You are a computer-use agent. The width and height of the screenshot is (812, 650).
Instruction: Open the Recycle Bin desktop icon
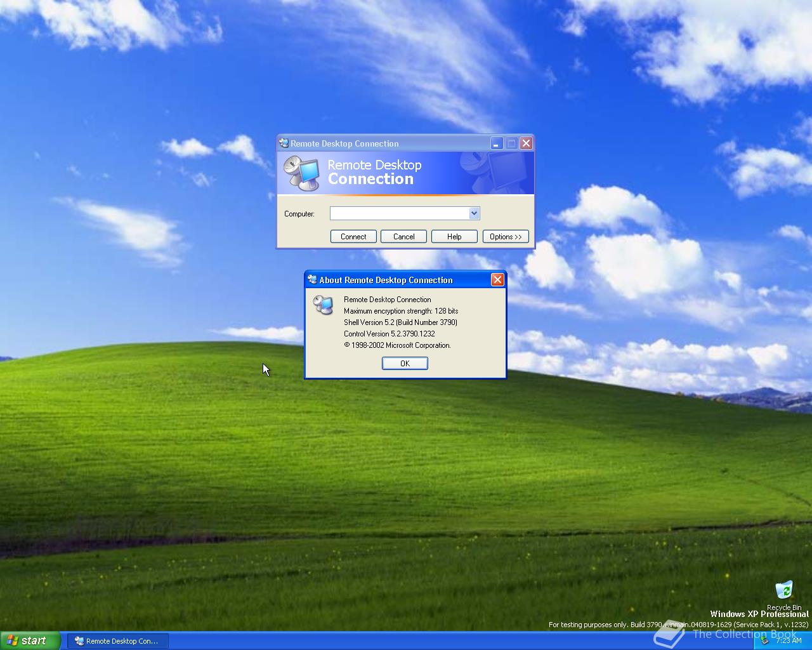[x=784, y=595]
